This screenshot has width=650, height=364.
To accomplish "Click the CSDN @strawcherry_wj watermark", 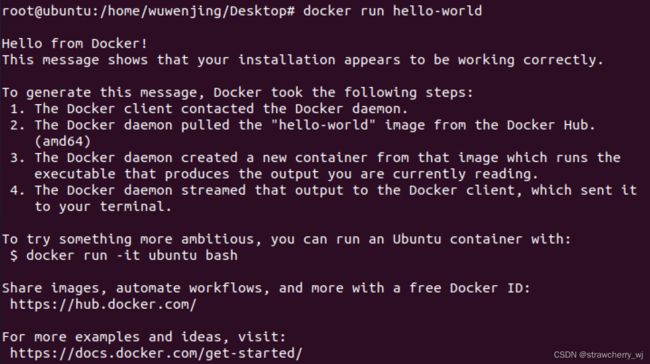I will [599, 355].
